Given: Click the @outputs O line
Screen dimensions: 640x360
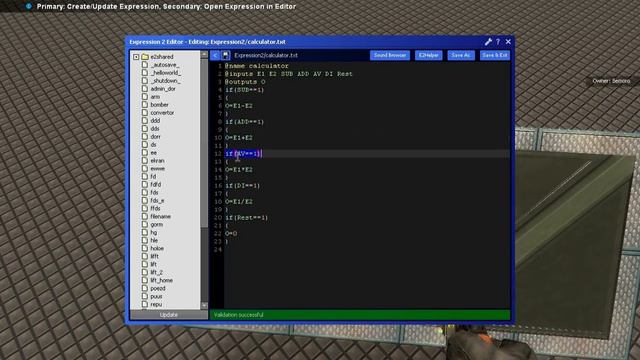Looking at the screenshot, I should click(x=245, y=82).
